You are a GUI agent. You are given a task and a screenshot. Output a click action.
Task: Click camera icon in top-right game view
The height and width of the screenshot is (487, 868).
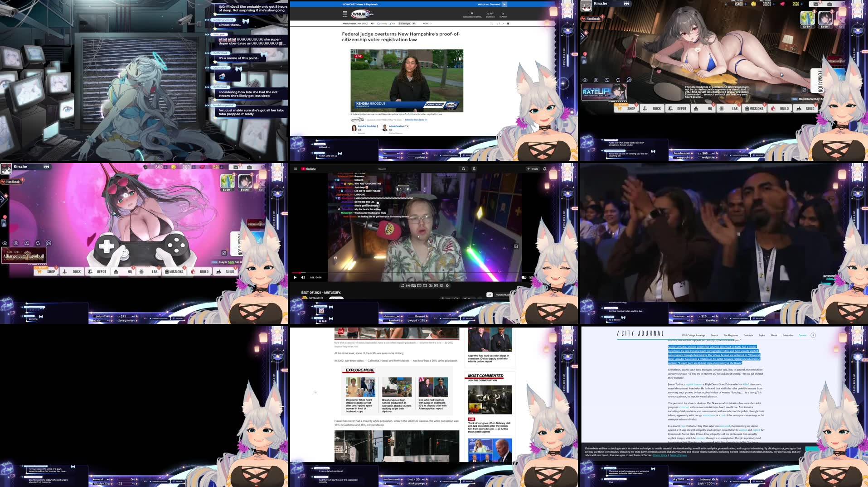[596, 80]
